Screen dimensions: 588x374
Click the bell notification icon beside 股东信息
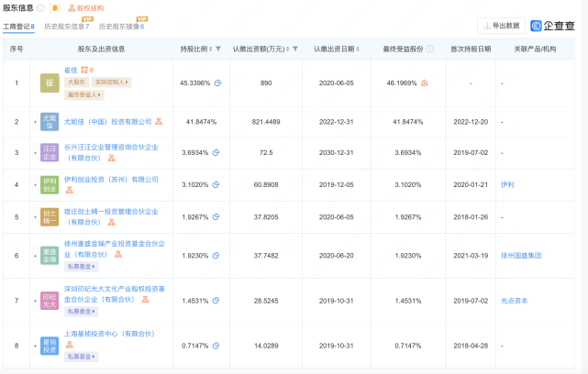point(55,8)
